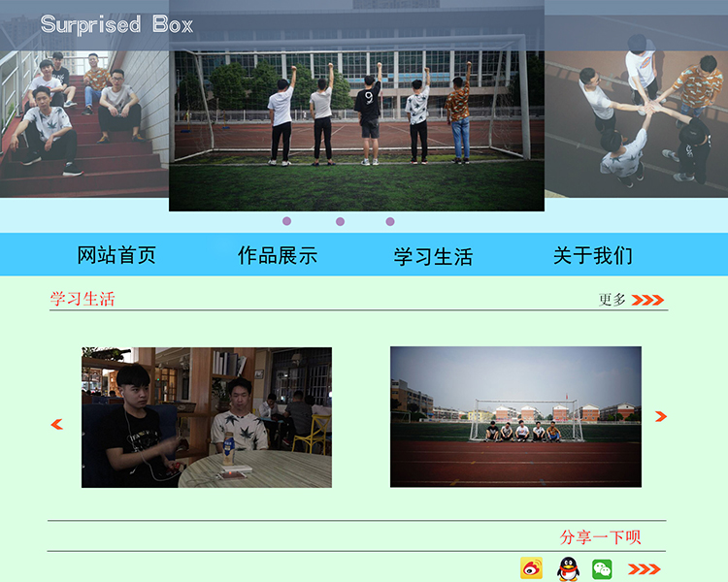Image resolution: width=728 pixels, height=582 pixels.
Task: Click the orange arrows beside the share icons
Action: coord(644,569)
